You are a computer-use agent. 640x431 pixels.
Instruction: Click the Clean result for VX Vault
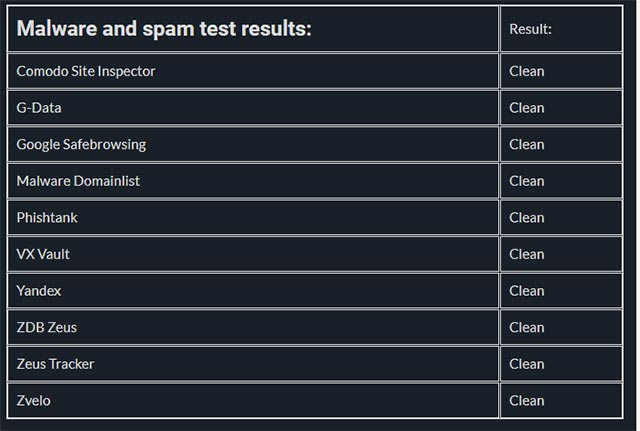527,254
